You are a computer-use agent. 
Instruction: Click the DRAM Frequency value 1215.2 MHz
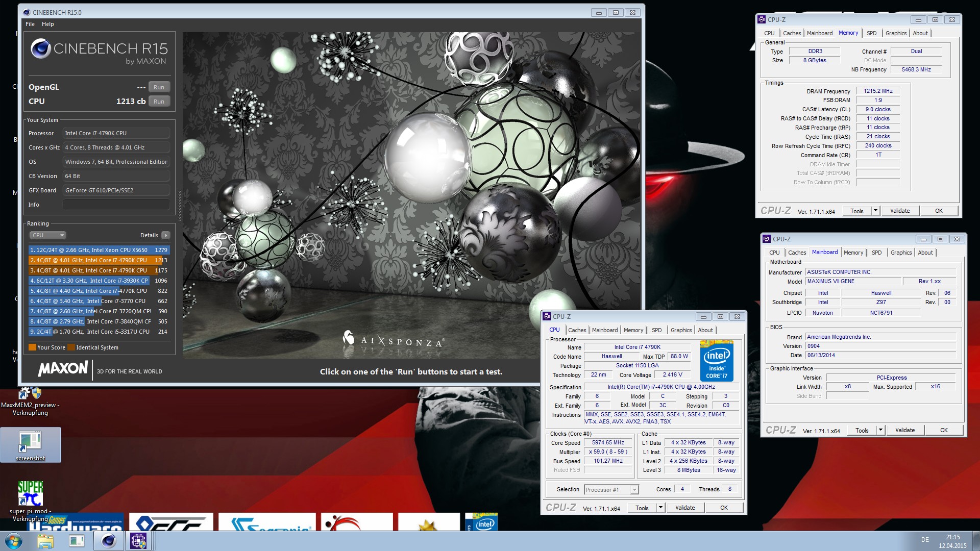pos(878,91)
